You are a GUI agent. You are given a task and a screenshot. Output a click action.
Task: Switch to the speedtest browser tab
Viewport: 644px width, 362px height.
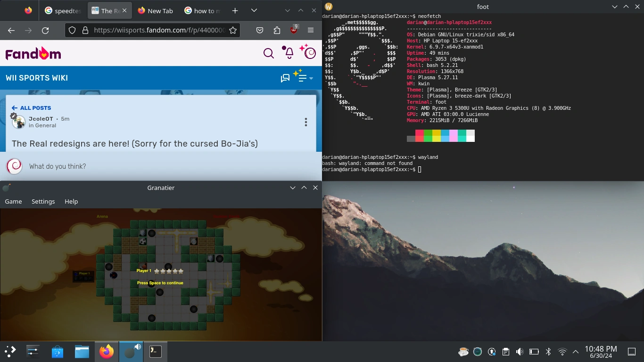click(66, 10)
